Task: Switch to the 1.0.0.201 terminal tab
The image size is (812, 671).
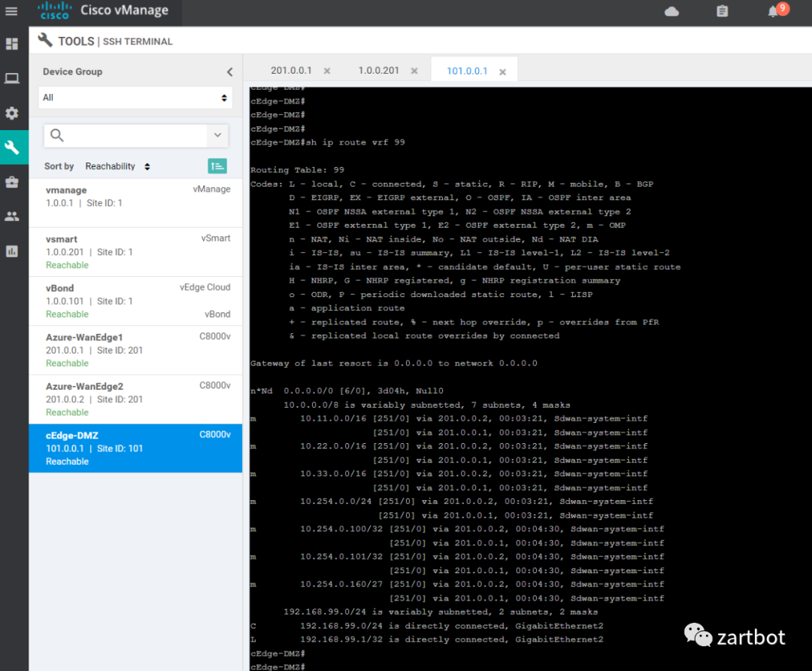Action: click(378, 71)
